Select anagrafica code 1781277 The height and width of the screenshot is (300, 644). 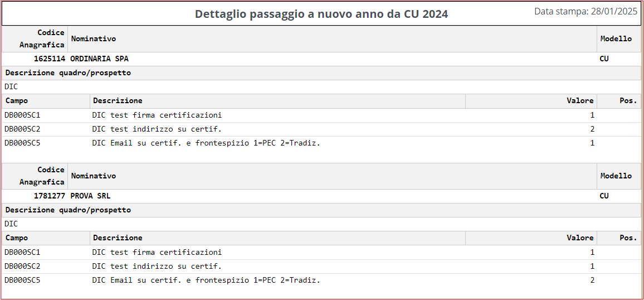50,196
